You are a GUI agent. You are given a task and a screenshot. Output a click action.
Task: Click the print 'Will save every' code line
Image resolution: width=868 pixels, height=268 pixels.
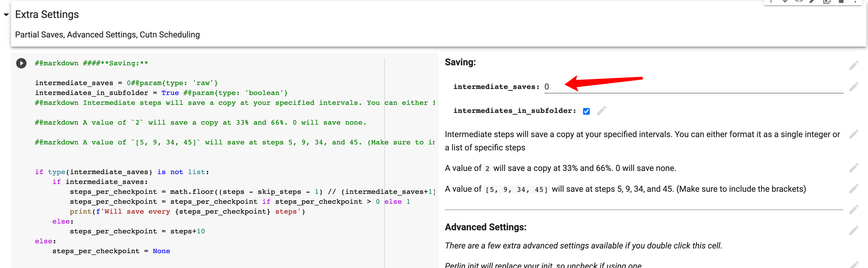tap(187, 212)
